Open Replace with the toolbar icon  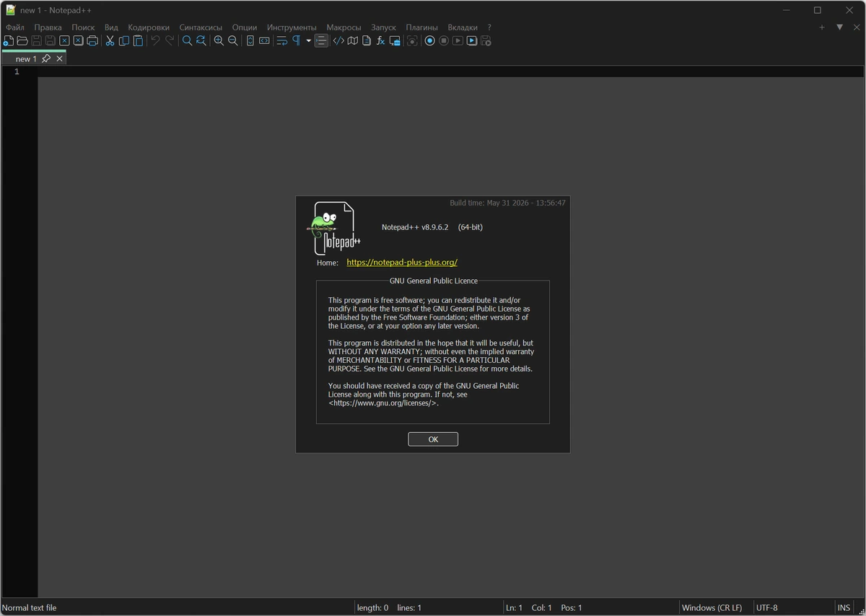click(201, 41)
